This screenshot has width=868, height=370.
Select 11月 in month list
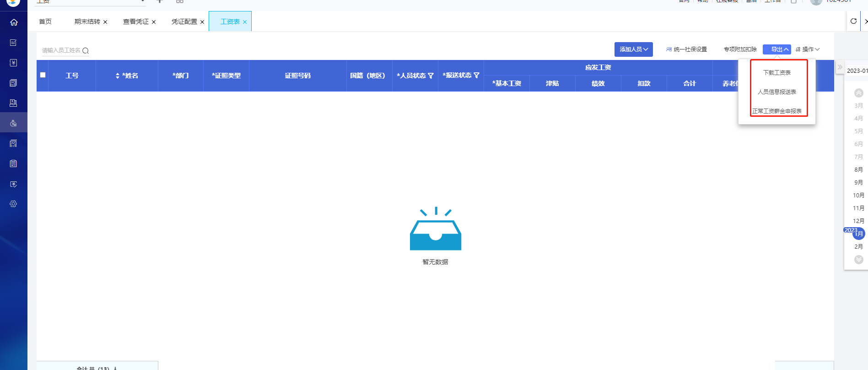(x=858, y=208)
